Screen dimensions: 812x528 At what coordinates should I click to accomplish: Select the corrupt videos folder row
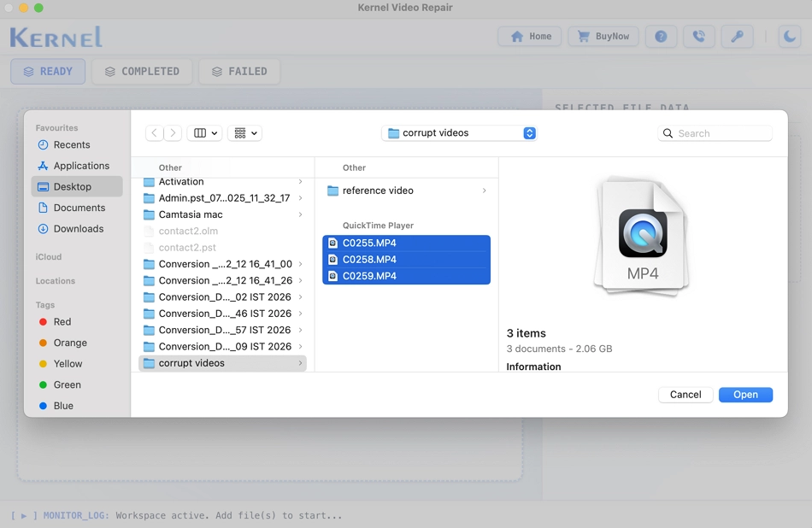coord(223,363)
